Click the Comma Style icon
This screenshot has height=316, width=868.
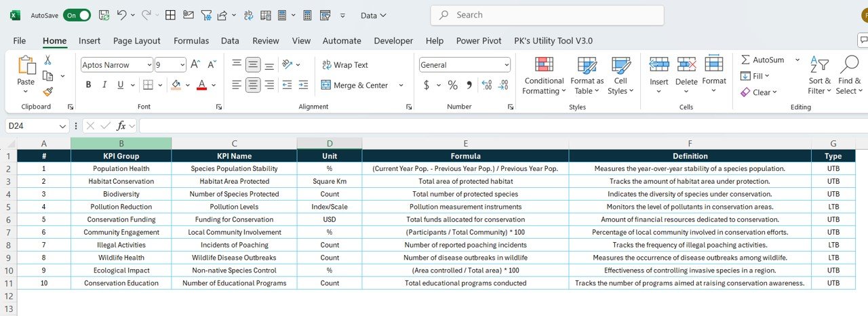point(469,85)
